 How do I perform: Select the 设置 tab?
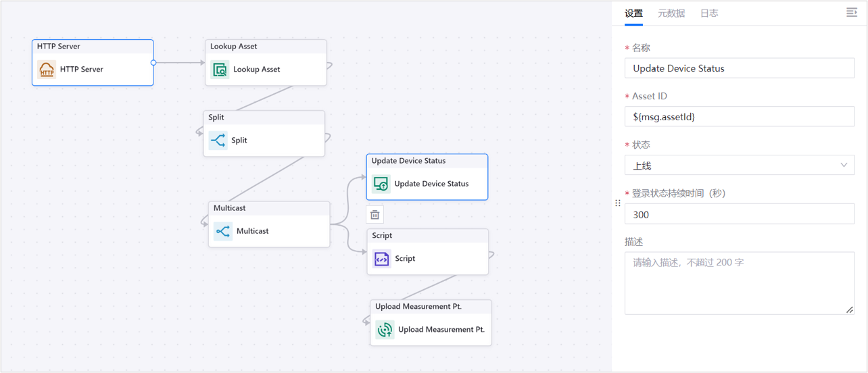tap(633, 14)
